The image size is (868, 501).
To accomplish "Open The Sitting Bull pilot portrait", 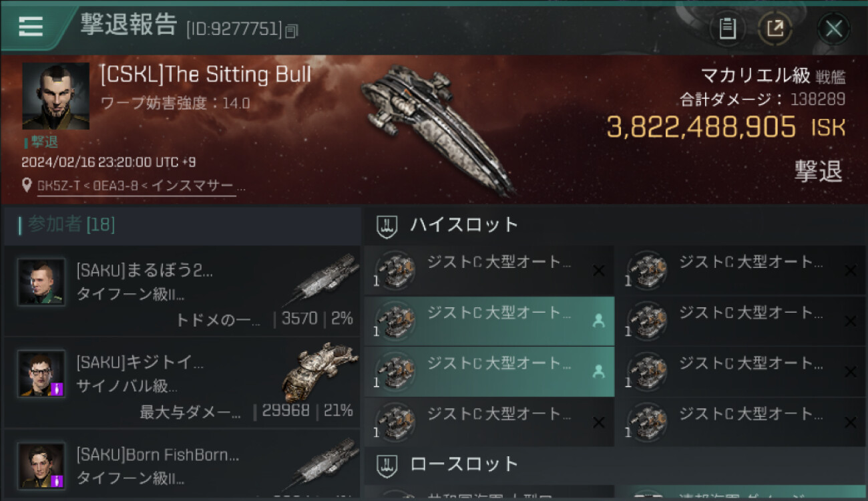I will click(x=56, y=96).
